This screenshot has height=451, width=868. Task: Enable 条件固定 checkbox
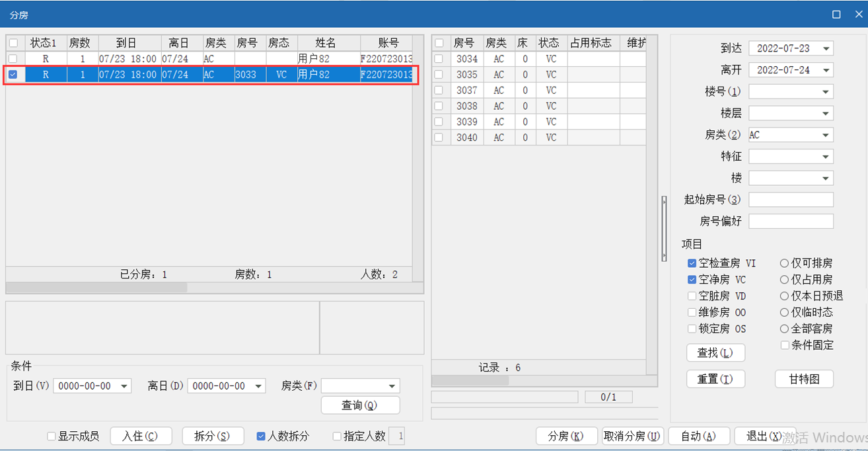pos(785,345)
